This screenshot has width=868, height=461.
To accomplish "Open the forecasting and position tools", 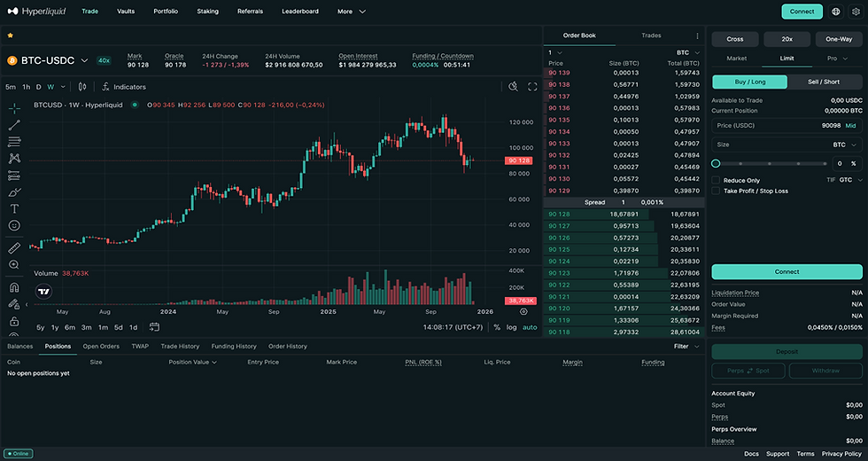I will pyautogui.click(x=14, y=176).
